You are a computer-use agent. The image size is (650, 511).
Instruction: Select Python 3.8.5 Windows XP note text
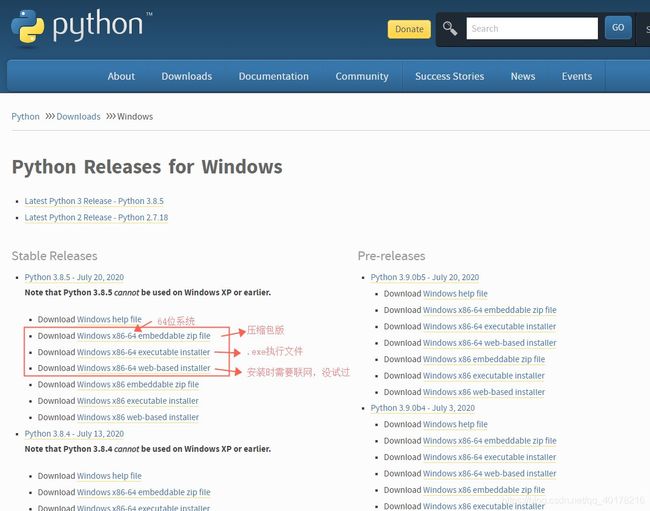click(x=148, y=293)
